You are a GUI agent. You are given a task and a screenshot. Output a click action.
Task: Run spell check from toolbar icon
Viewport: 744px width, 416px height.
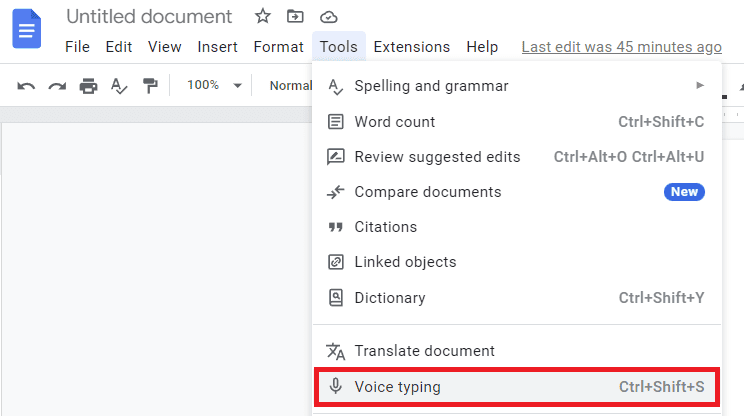pyautogui.click(x=119, y=86)
